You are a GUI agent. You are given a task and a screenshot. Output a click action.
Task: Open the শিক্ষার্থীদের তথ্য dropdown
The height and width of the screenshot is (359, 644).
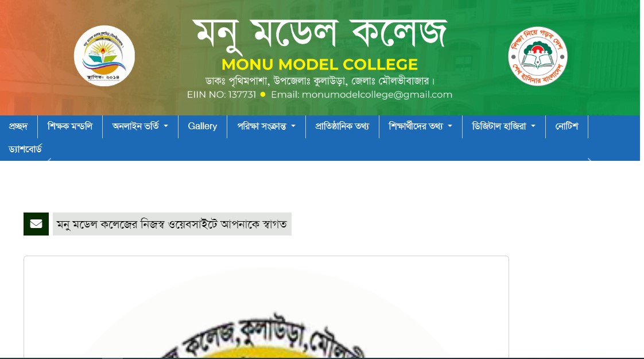pos(420,126)
